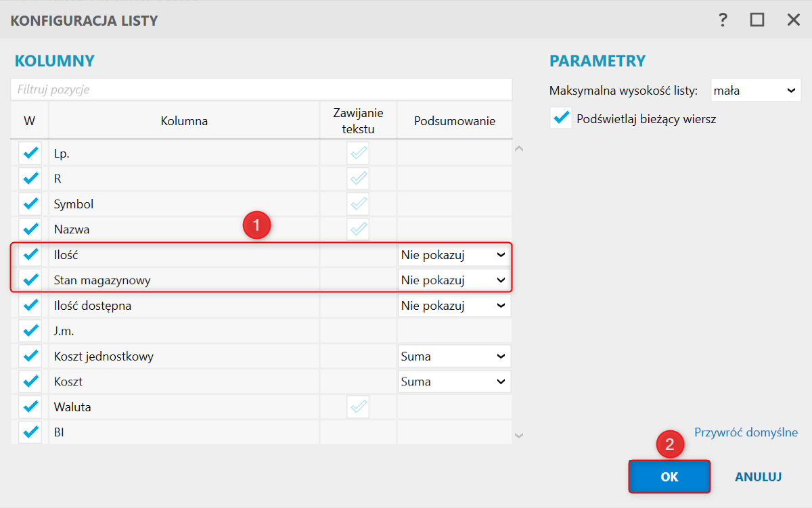Open Maksymalna wysokość listy dropdown
The image size is (812, 508).
point(755,90)
